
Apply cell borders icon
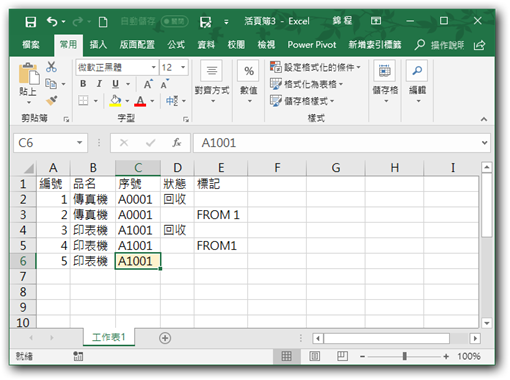click(83, 100)
